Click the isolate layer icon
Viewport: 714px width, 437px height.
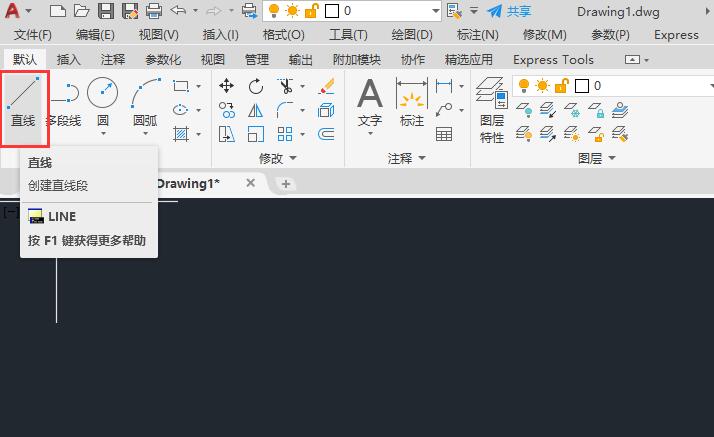[548, 110]
